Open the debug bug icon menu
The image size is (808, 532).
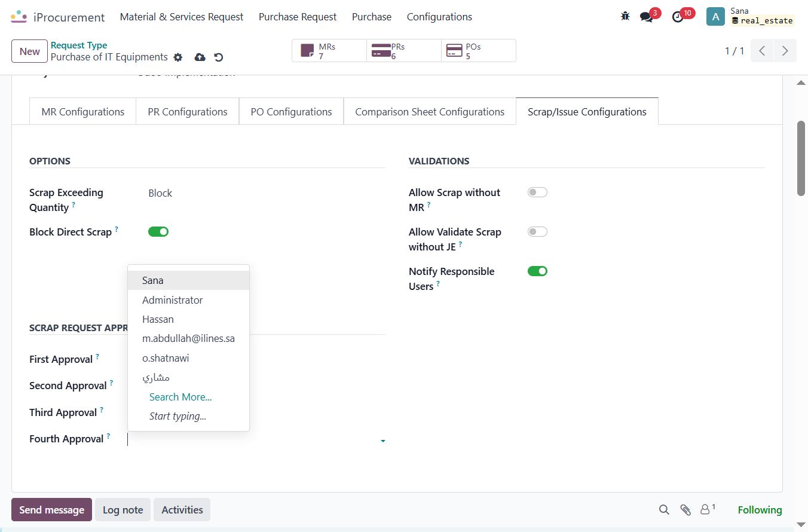pyautogui.click(x=625, y=17)
